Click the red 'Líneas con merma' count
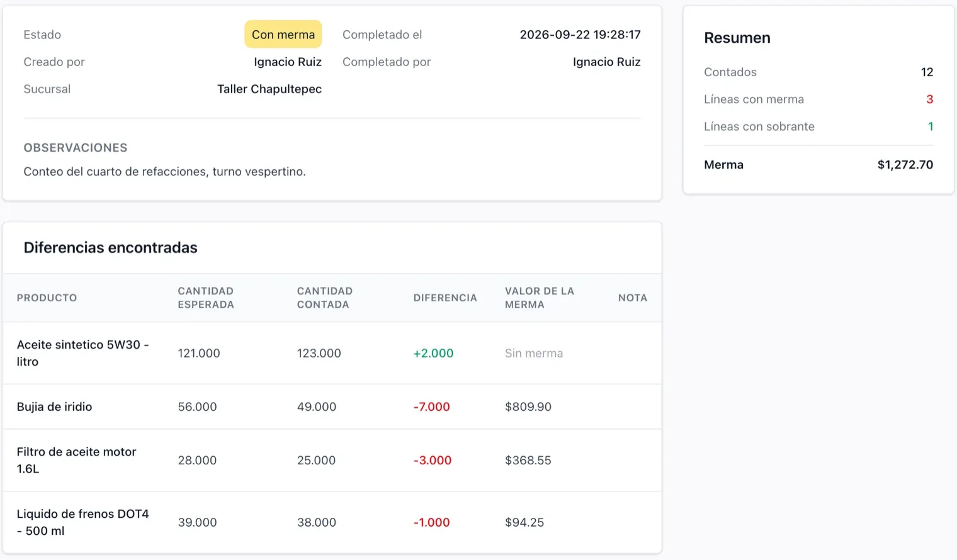957x560 pixels. tap(929, 99)
